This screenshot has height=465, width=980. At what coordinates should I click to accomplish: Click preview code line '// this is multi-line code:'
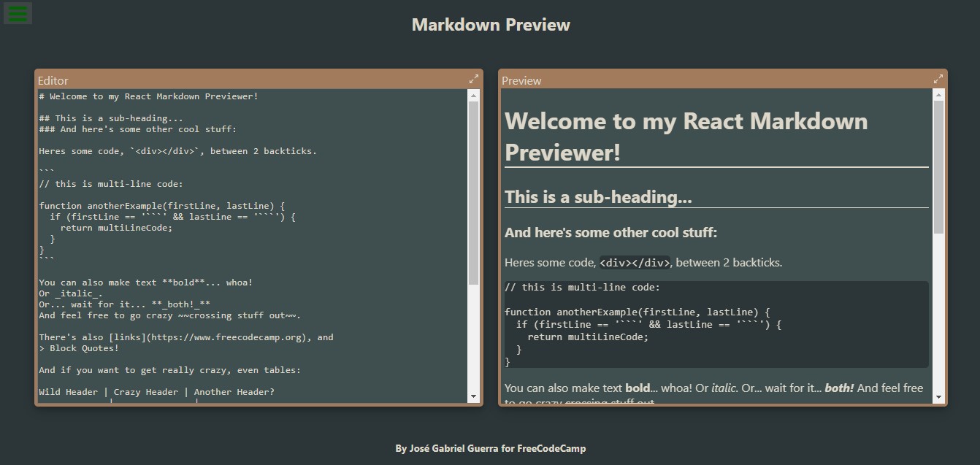tap(582, 288)
